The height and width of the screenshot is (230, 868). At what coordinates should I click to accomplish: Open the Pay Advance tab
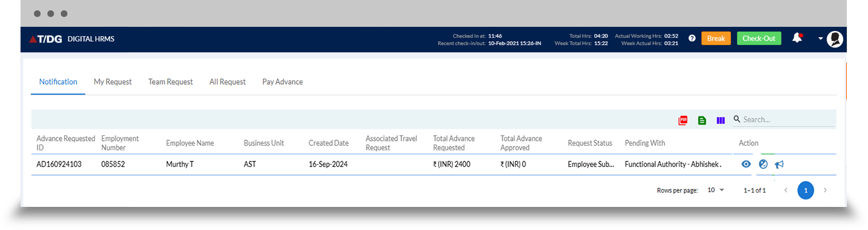point(282,82)
